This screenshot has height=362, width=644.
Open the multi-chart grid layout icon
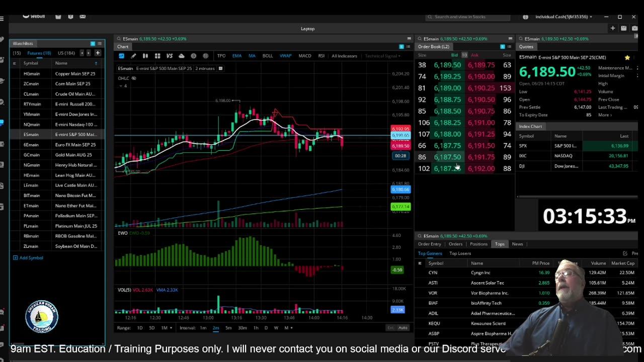pos(157,56)
